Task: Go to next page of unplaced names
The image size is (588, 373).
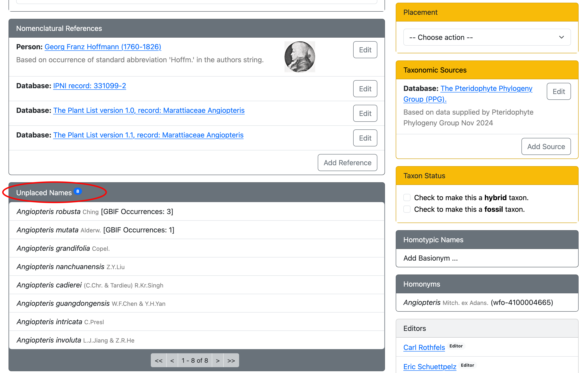Action: coord(218,360)
